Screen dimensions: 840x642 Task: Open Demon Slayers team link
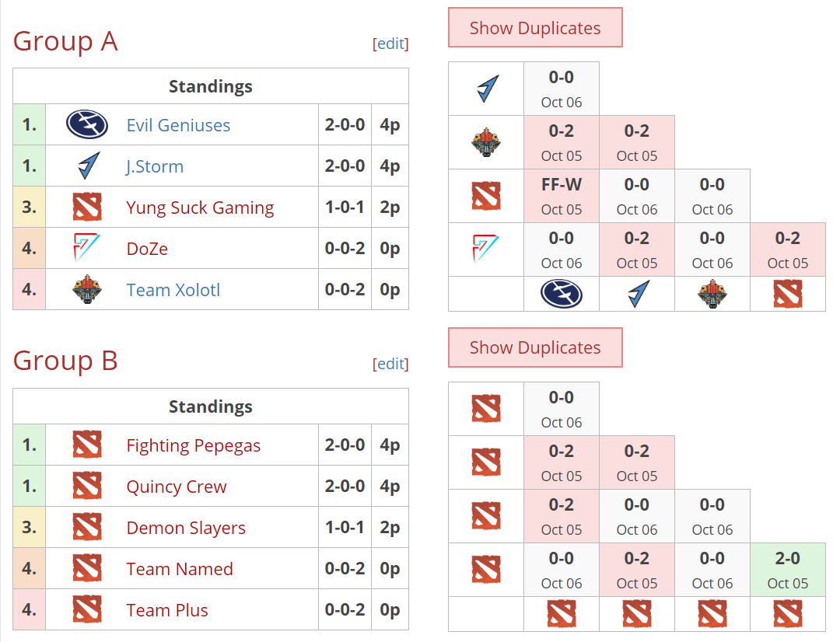pos(186,528)
